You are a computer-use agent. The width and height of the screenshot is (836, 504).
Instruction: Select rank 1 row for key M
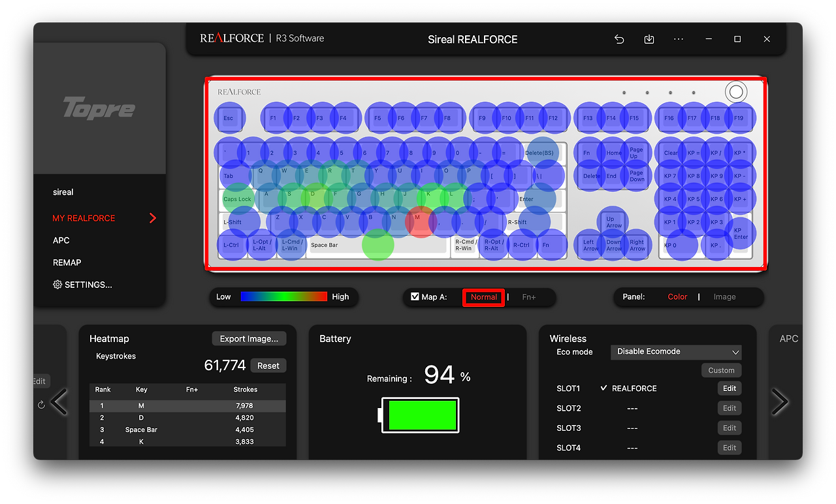click(x=187, y=405)
